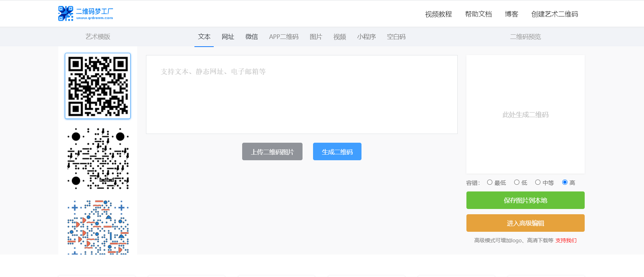Click the 二维码预览 heading text
Screen dimensions: 644x277
point(525,36)
